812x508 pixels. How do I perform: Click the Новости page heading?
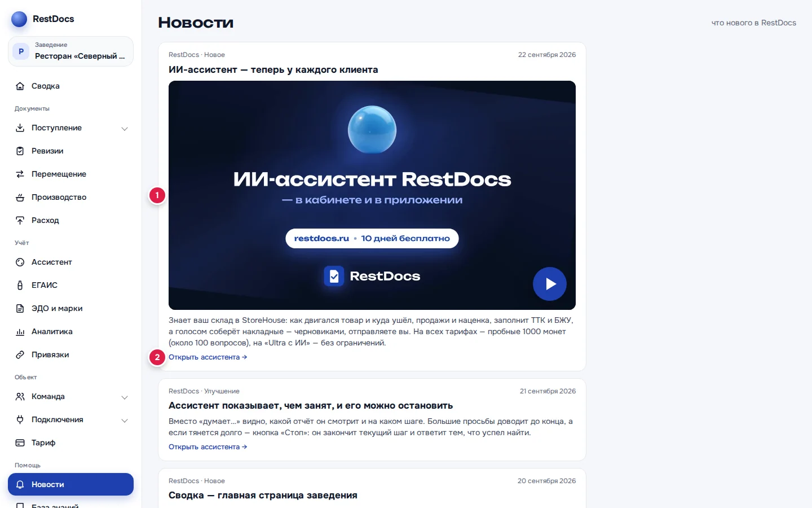pyautogui.click(x=196, y=23)
